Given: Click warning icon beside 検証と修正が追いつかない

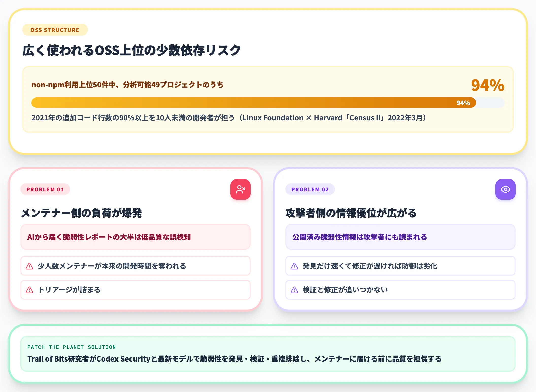Looking at the screenshot, I should (x=294, y=290).
